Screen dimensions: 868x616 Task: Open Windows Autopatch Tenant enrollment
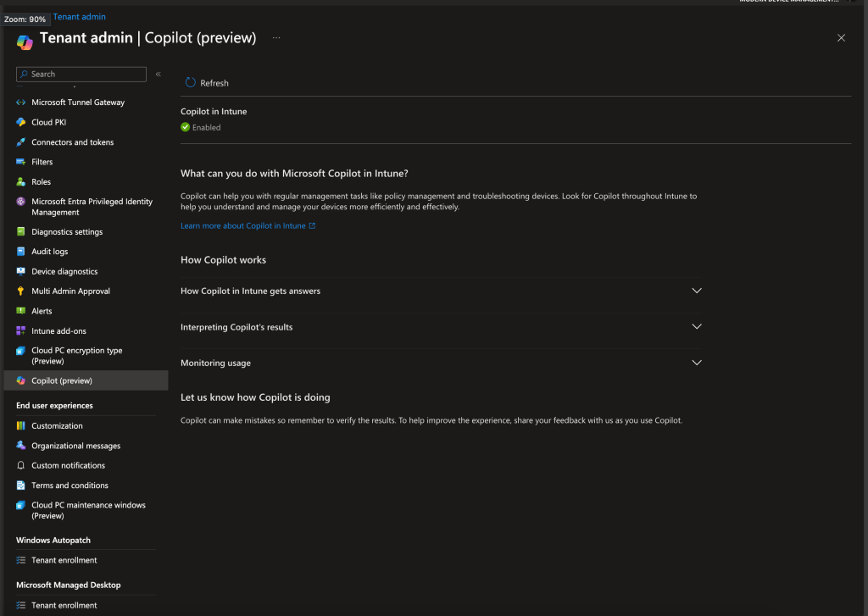coord(64,560)
